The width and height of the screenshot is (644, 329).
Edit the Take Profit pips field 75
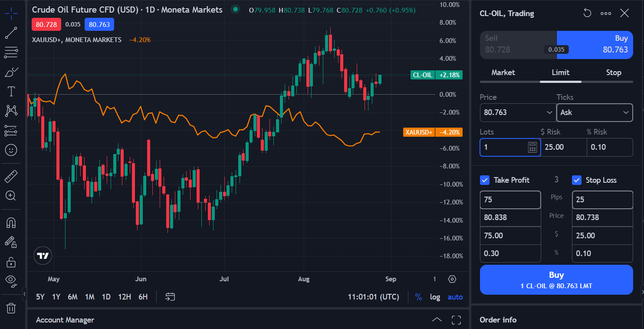point(510,200)
